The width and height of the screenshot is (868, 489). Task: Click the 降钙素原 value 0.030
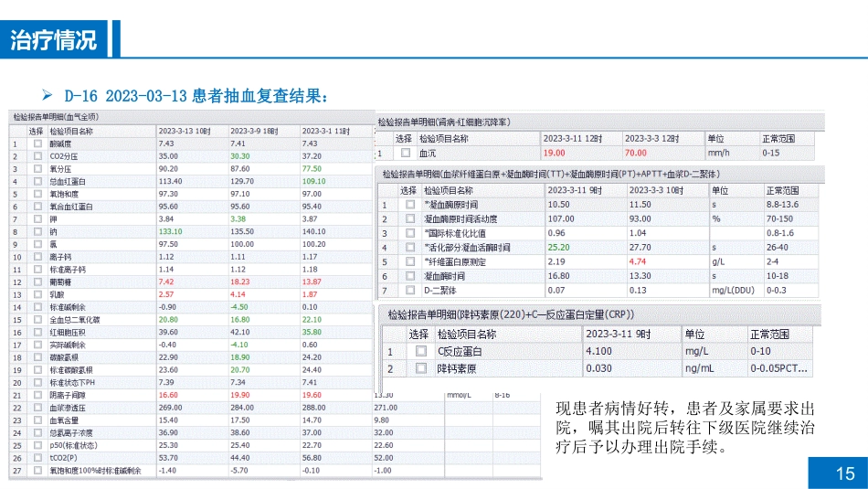click(599, 368)
